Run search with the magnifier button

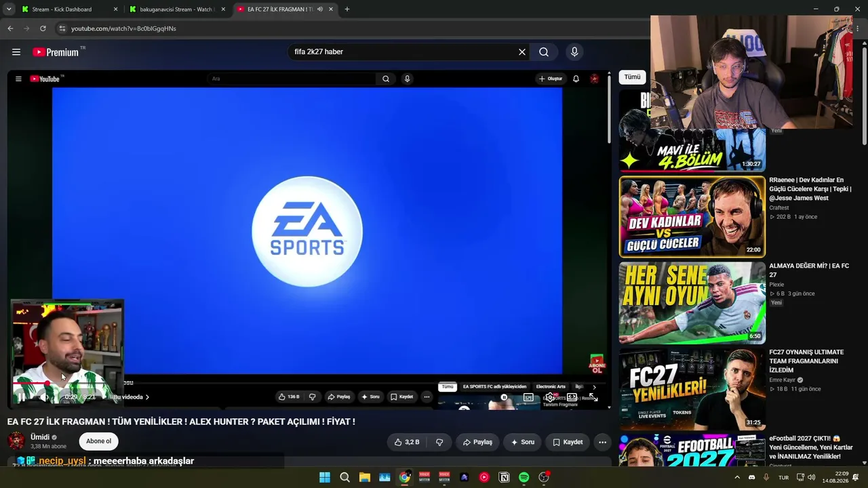544,52
